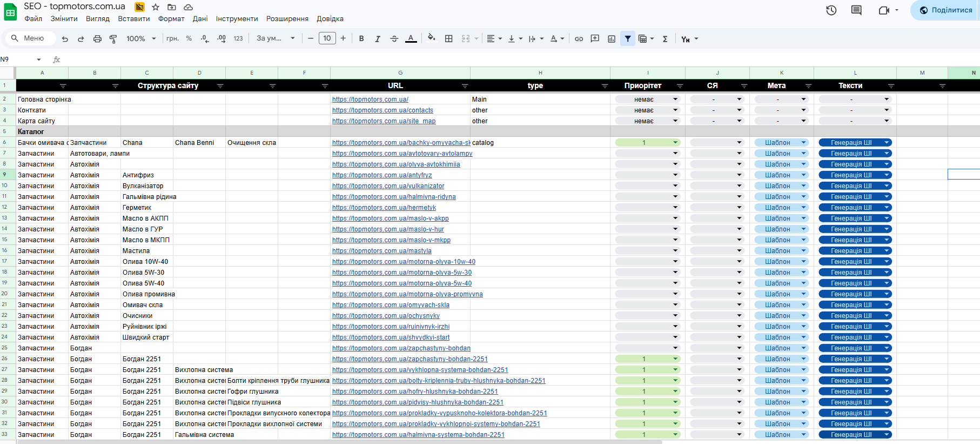Toggle bold formatting

pos(361,39)
